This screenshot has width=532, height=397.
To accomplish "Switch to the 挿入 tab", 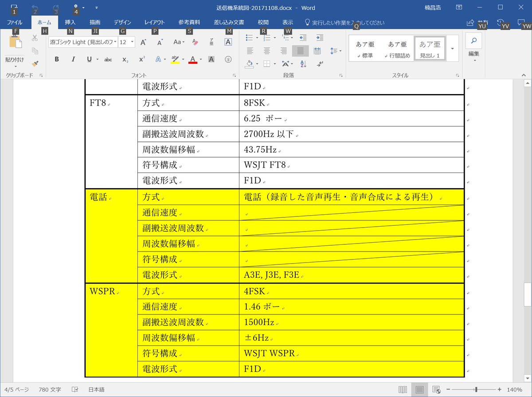I will click(70, 22).
